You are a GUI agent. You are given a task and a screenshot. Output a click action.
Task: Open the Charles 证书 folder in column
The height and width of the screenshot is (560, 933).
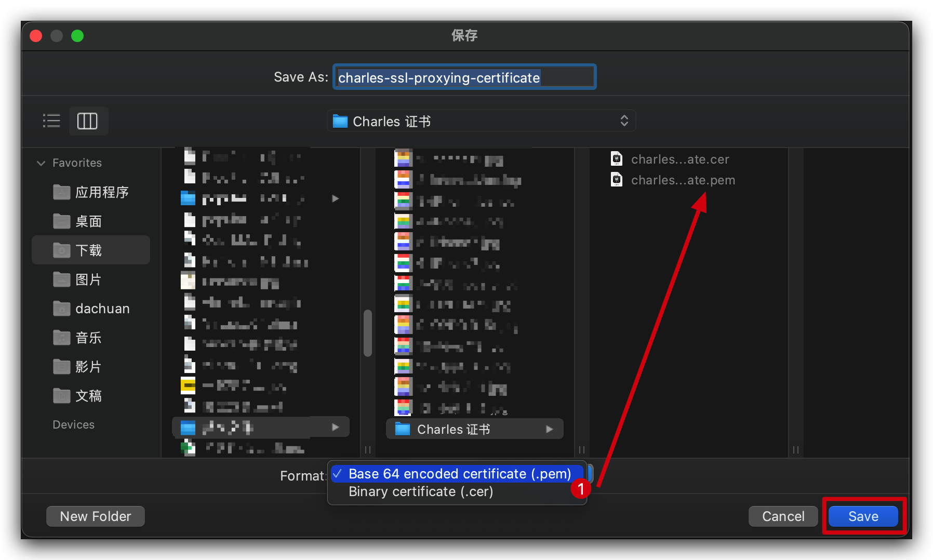[x=475, y=429]
